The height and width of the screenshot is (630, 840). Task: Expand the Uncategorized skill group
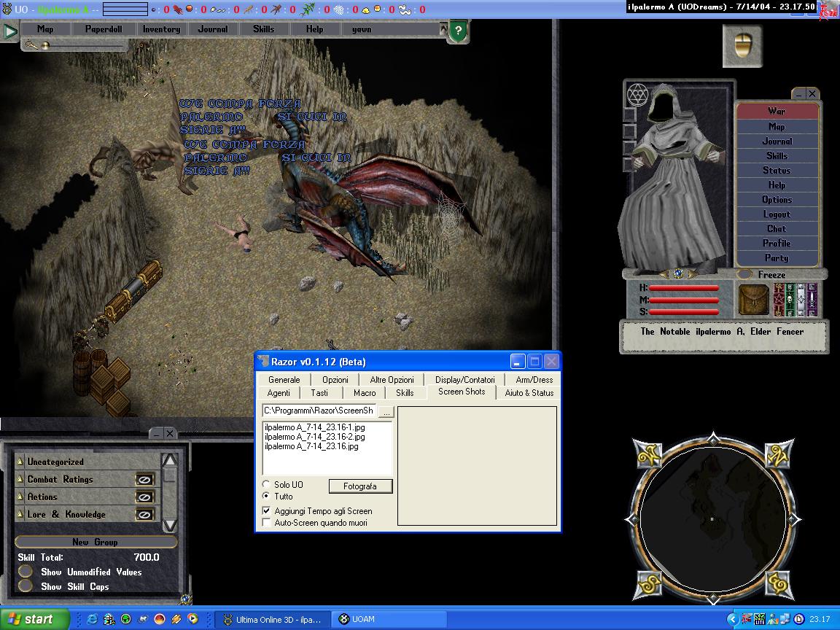[20, 462]
